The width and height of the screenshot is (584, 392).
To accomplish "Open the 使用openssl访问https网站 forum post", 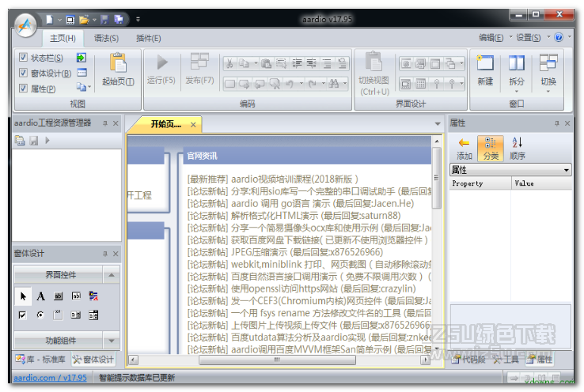I will pos(284,289).
